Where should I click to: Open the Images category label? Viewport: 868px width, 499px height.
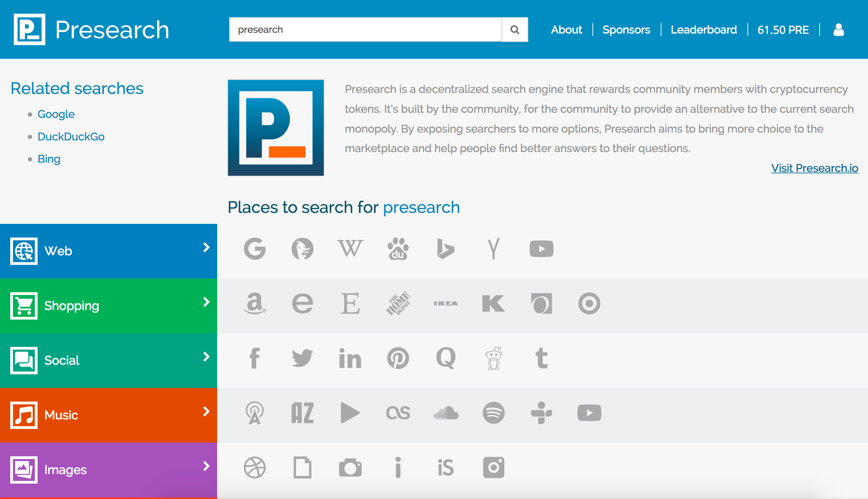[66, 470]
